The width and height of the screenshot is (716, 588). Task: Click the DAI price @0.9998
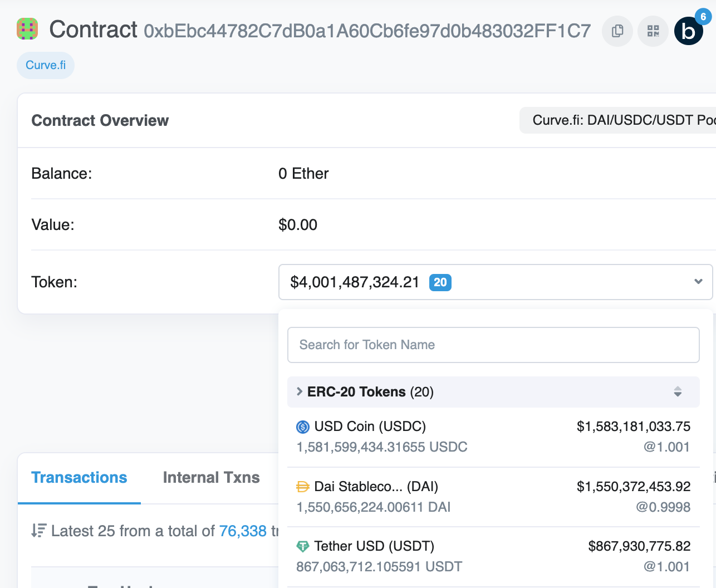(x=663, y=507)
